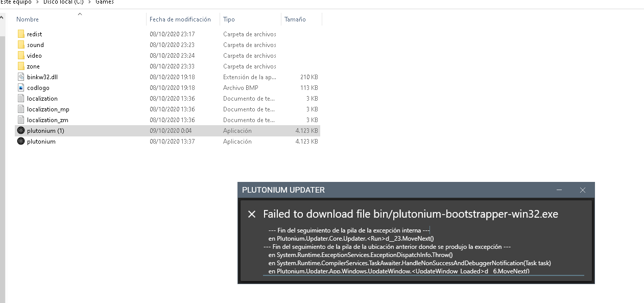Viewport: 644px width, 303px height.
Task: Select the zone folder icon
Action: tap(21, 66)
